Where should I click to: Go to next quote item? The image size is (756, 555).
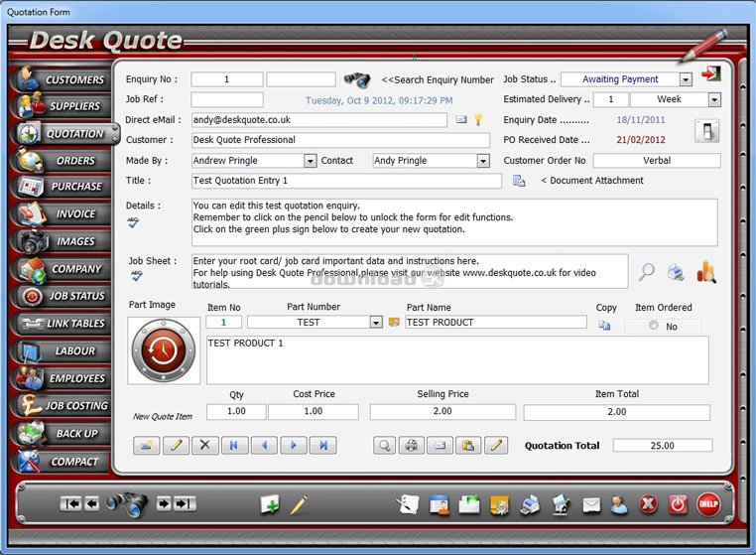[293, 446]
